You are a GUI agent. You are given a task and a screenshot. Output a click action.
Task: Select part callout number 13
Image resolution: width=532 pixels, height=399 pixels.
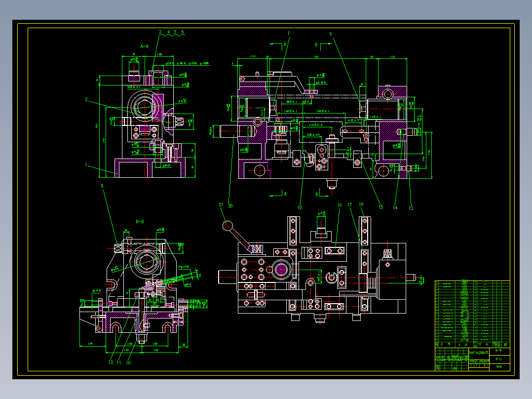point(411,208)
